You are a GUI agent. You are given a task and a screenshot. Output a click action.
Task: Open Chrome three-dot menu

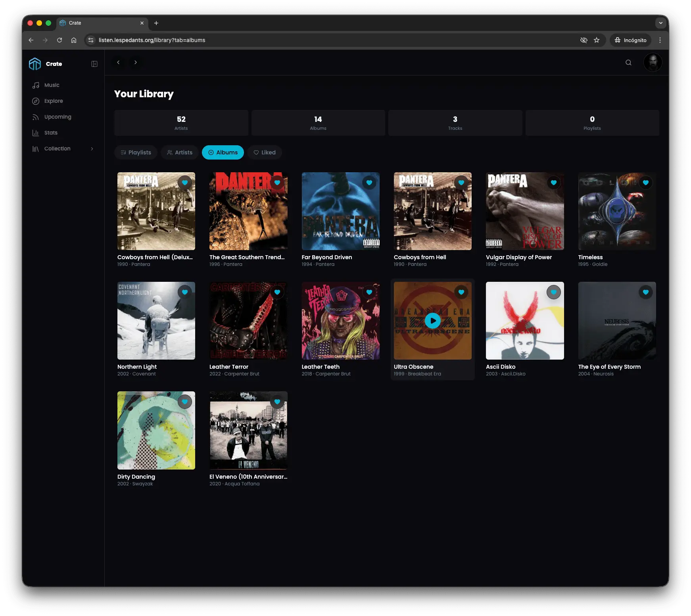(660, 40)
